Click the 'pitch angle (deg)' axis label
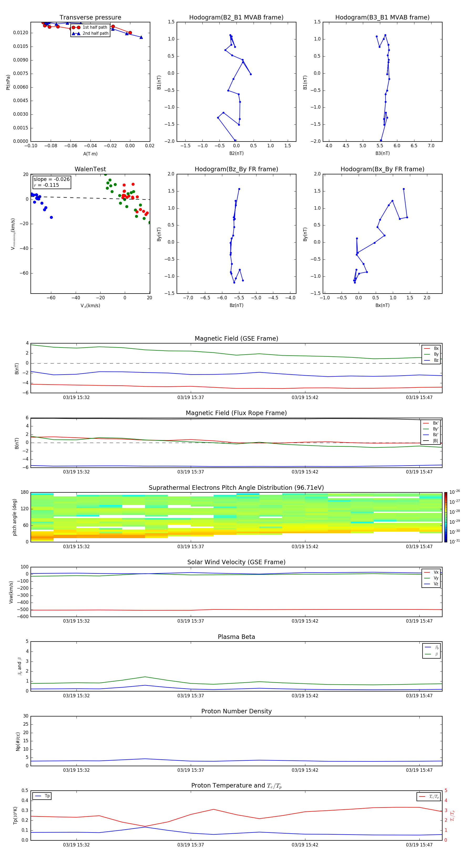473x868 pixels. coord(14,517)
